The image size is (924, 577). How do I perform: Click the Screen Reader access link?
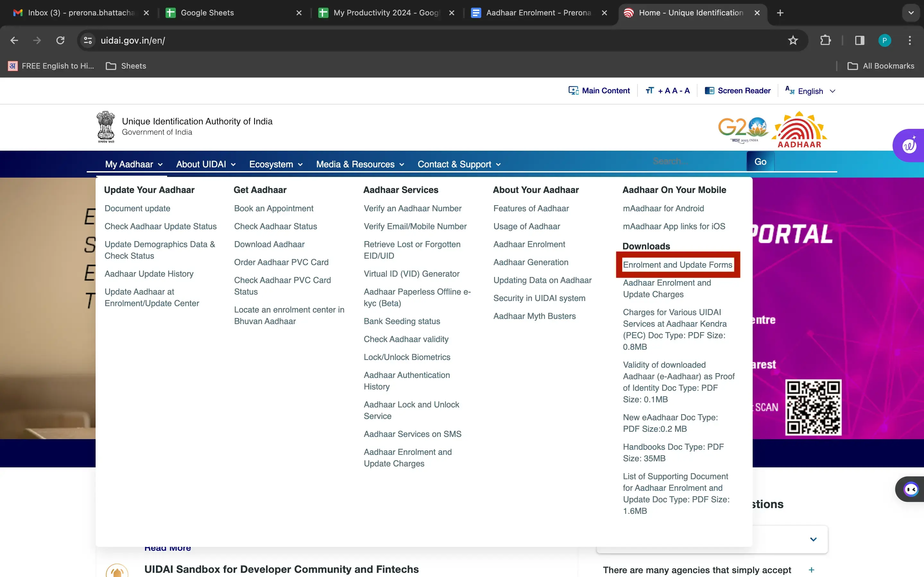pyautogui.click(x=738, y=91)
